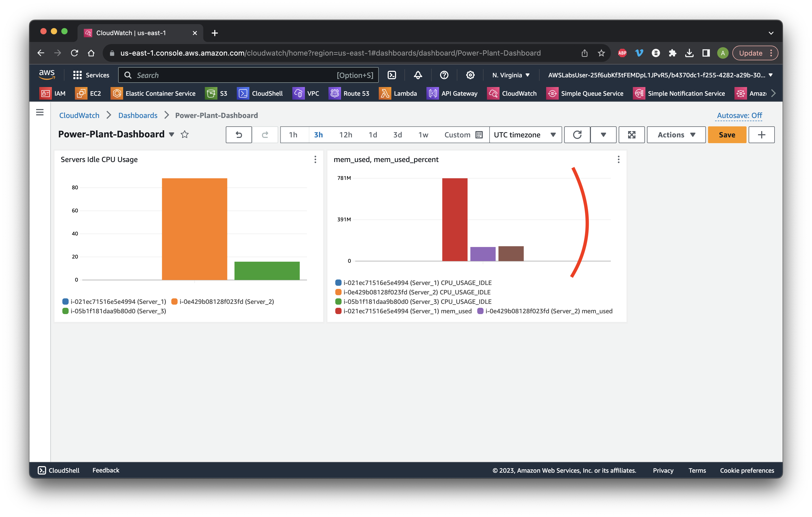Open the dashboard name dropdown arrow

(172, 134)
